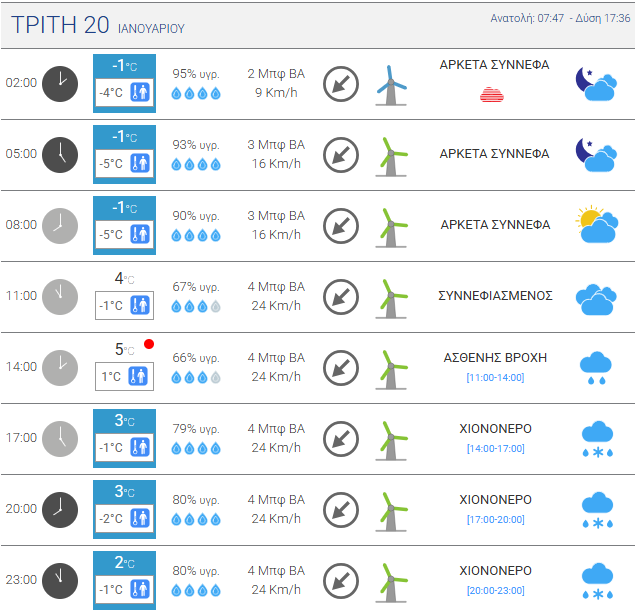The height and width of the screenshot is (616, 642).
Task: Click the -1°C temperature box at 05:00
Action: point(124,137)
